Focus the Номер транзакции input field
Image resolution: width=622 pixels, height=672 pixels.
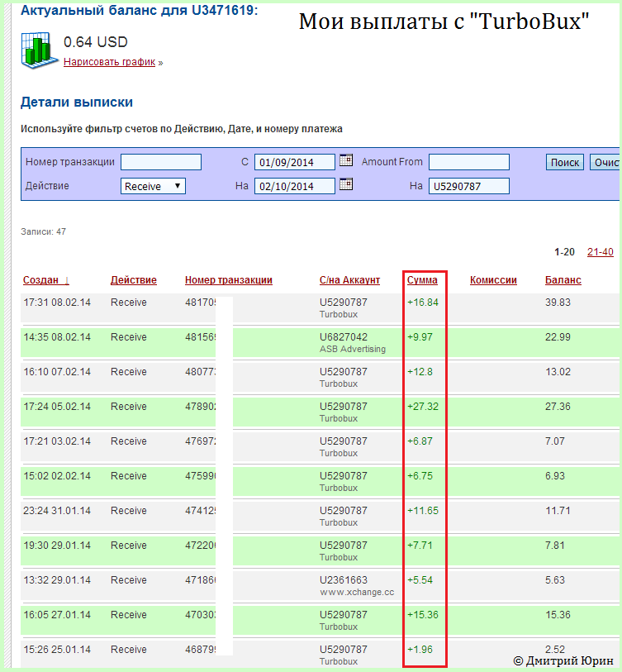(161, 162)
